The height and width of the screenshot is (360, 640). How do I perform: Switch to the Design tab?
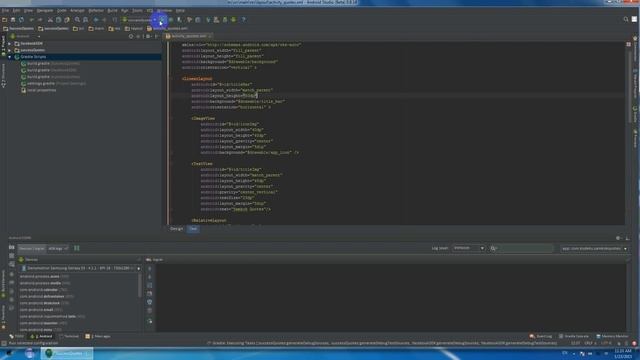[x=177, y=229]
